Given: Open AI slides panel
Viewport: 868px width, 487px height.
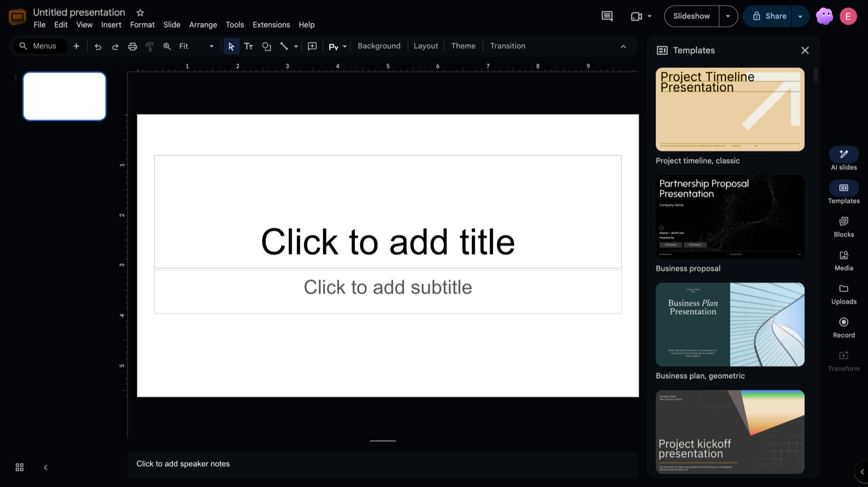Looking at the screenshot, I should 844,159.
